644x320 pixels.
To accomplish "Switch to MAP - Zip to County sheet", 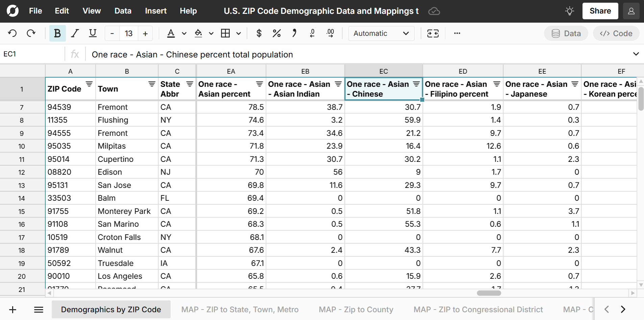I will click(356, 310).
